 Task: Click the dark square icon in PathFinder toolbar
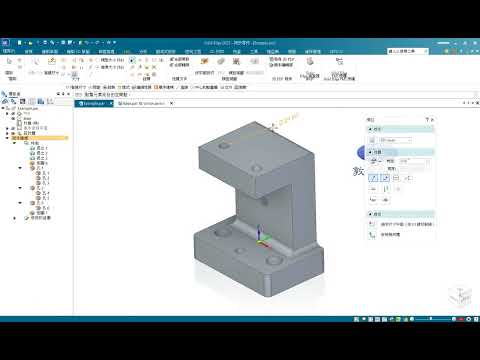pyautogui.click(x=23, y=101)
